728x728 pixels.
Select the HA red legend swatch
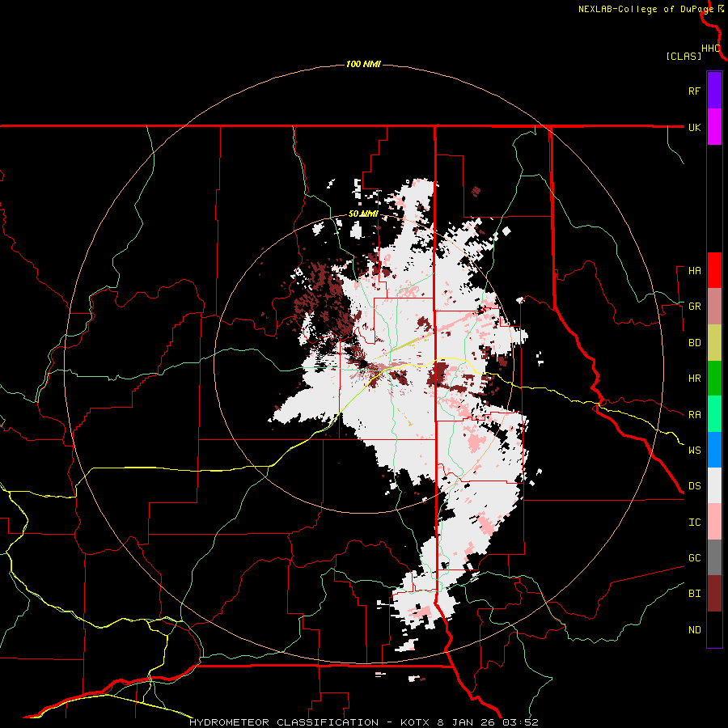[x=714, y=270]
